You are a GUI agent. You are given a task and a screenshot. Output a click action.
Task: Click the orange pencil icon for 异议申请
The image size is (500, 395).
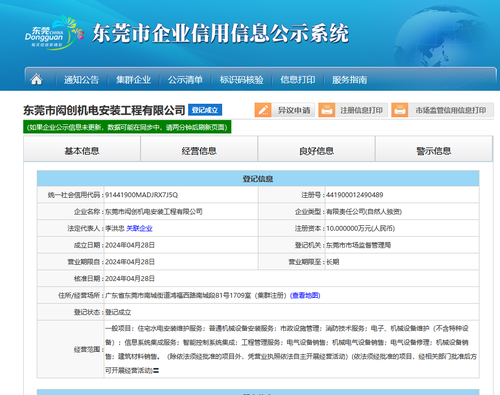point(263,110)
